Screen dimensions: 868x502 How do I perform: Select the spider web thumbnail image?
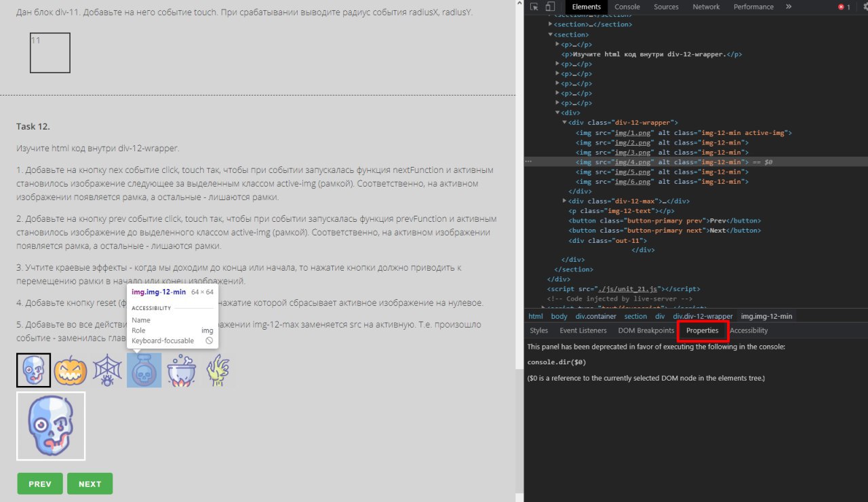107,370
